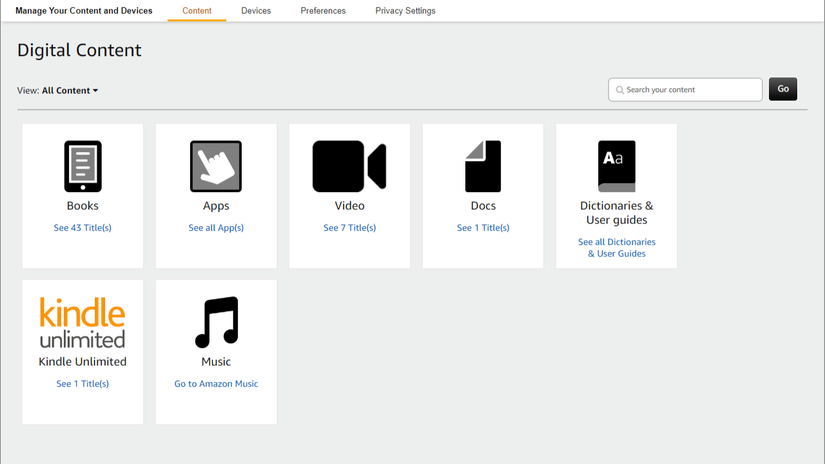Click the Kindle Unlimited logo
825x464 pixels.
click(83, 323)
